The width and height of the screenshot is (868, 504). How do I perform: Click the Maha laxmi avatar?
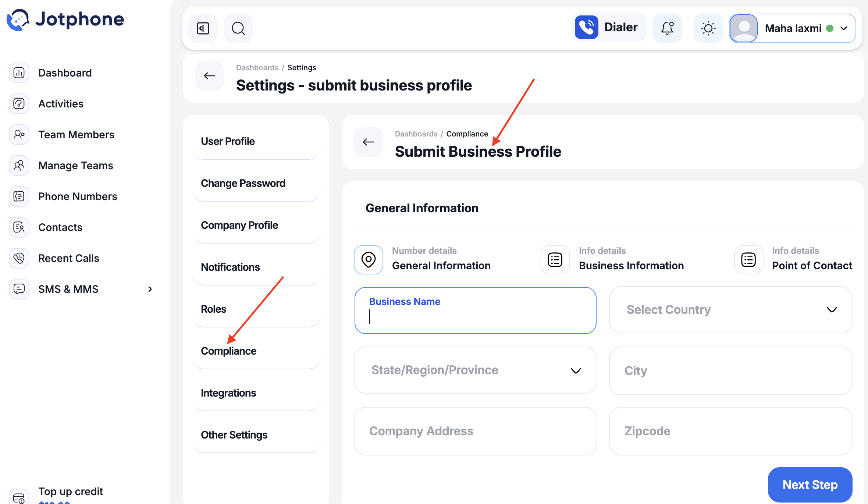pos(744,28)
